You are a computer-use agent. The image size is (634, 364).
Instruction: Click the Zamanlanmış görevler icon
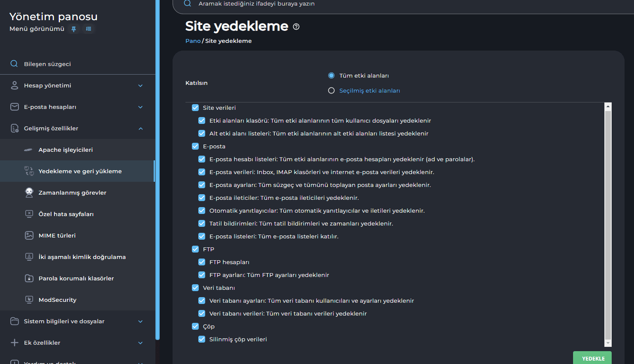(x=29, y=193)
